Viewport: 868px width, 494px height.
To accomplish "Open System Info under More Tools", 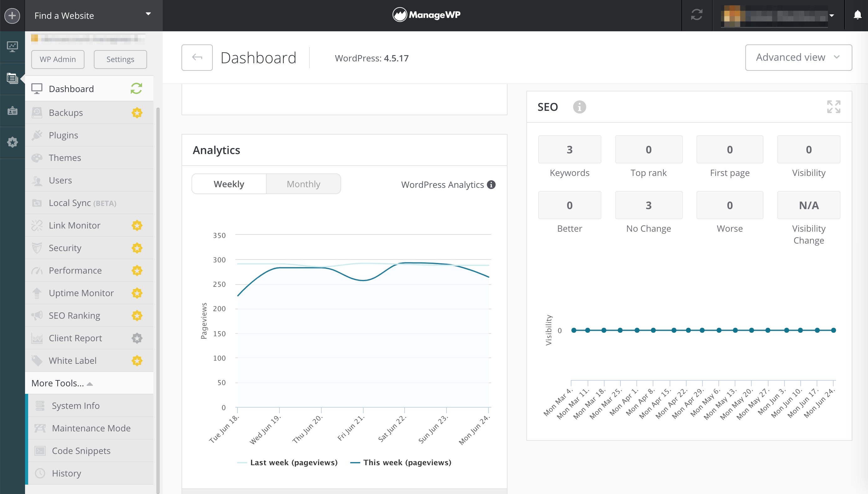I will 90,405.
